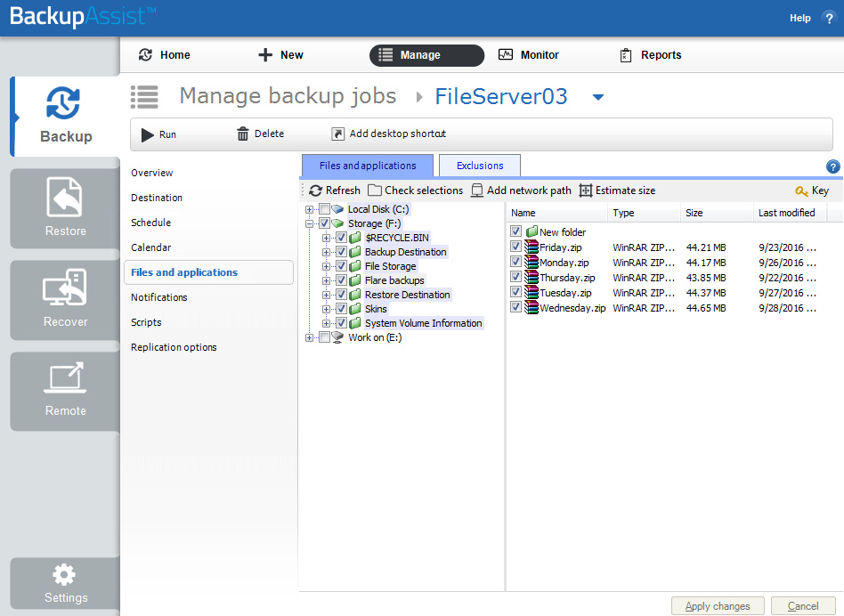Image resolution: width=844 pixels, height=616 pixels.
Task: Open the selection Key icon
Action: [801, 191]
